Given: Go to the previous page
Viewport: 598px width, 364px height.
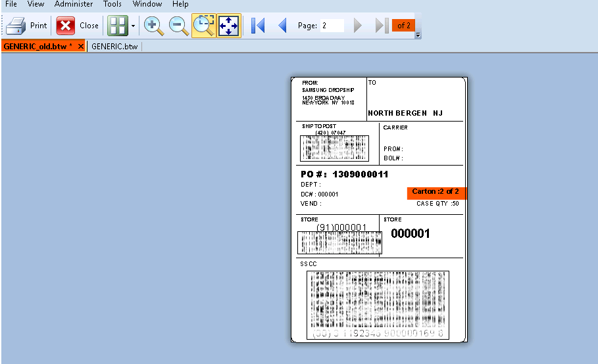Looking at the screenshot, I should (283, 26).
